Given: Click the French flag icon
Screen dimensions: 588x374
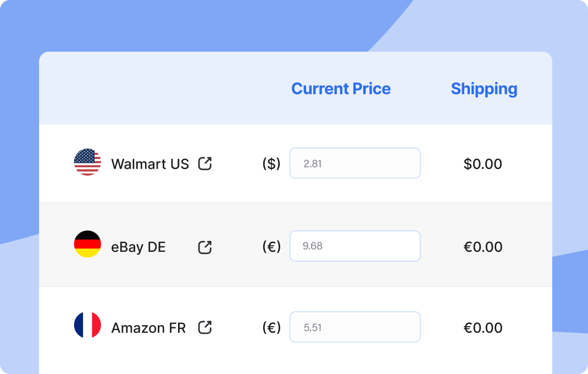Looking at the screenshot, I should click(87, 325).
